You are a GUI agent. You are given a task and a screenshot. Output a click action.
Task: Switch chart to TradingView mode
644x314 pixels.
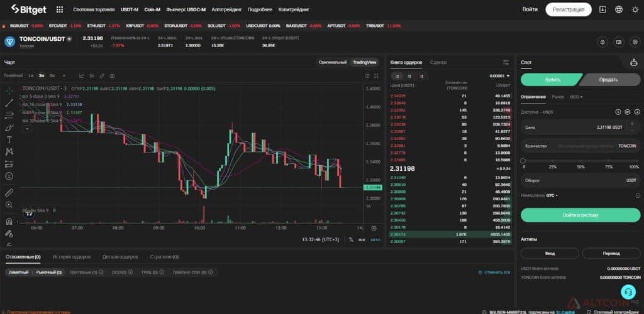[364, 62]
